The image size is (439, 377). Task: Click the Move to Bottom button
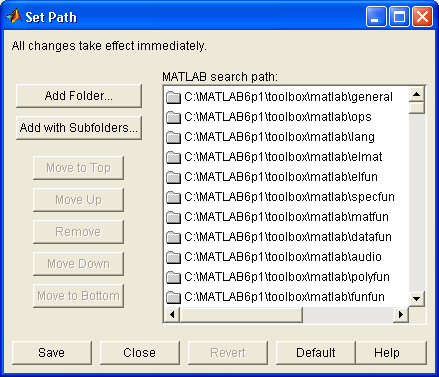[78, 296]
